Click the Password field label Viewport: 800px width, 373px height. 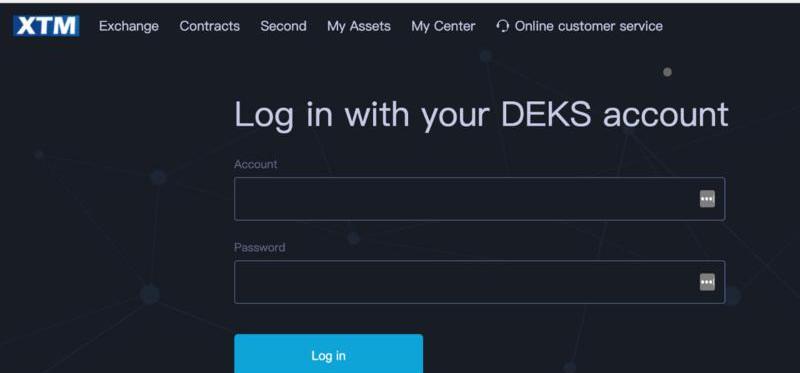pyautogui.click(x=260, y=247)
